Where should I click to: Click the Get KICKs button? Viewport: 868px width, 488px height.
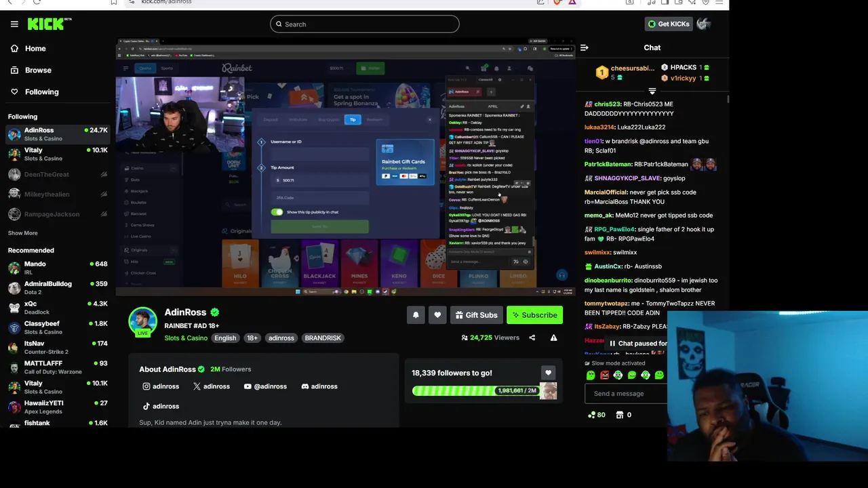tap(668, 24)
